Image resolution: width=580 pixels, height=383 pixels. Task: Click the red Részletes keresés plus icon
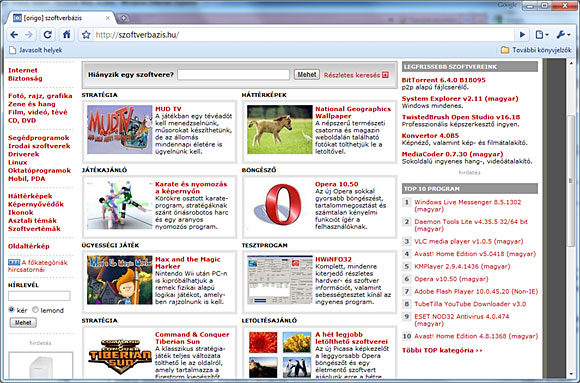point(385,75)
